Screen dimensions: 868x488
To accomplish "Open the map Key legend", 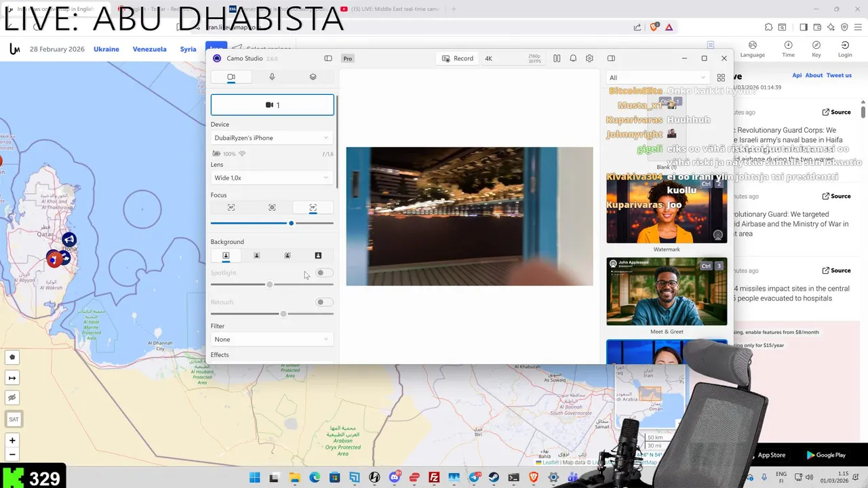I will coord(816,49).
